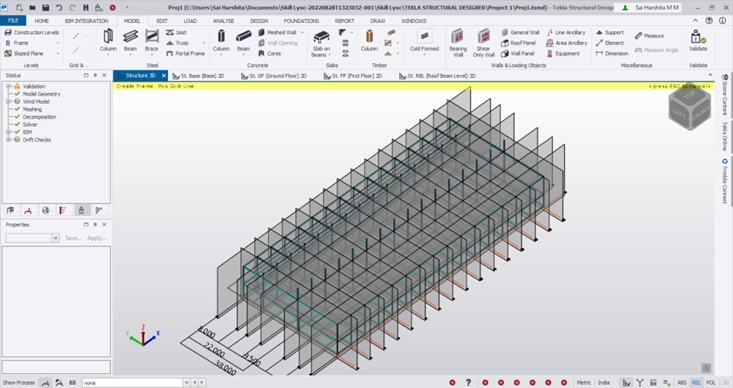Viewport: 733px width, 388px height.
Task: Expand the Wind Model tree node
Action: (8, 101)
